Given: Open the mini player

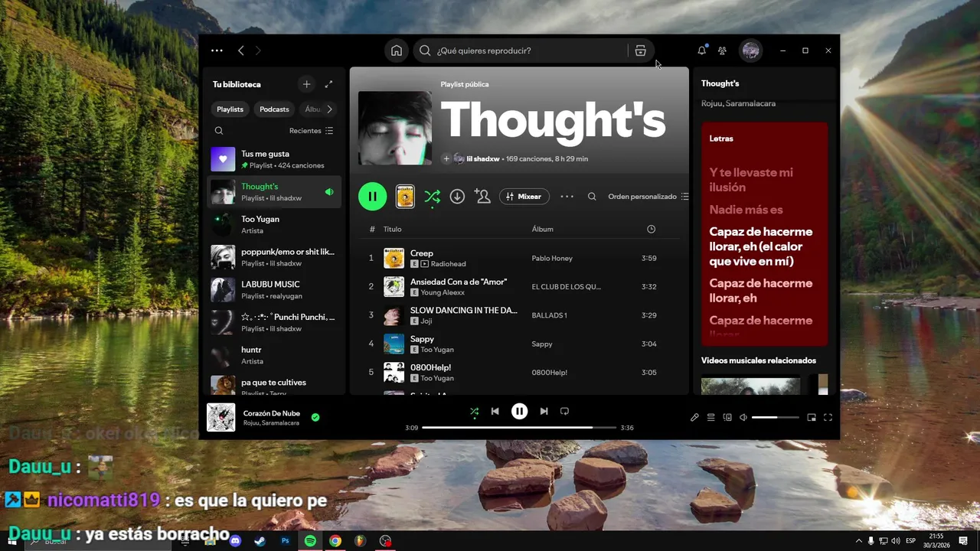Looking at the screenshot, I should coord(812,418).
